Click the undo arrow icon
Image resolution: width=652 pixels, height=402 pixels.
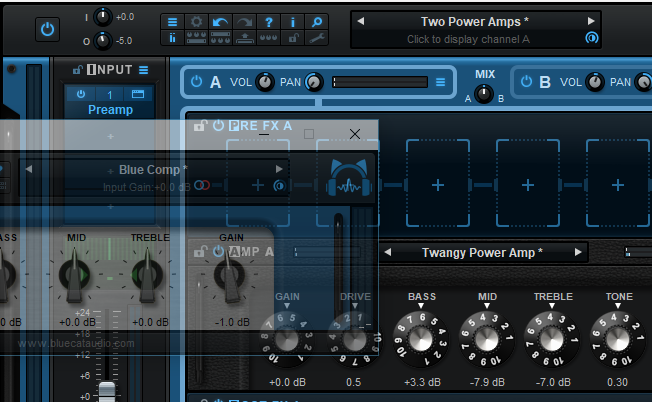[220, 22]
